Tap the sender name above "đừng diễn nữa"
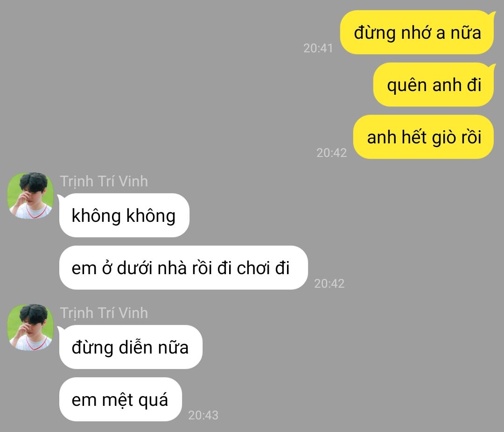Viewport: 504px width, 432px height. tap(104, 313)
